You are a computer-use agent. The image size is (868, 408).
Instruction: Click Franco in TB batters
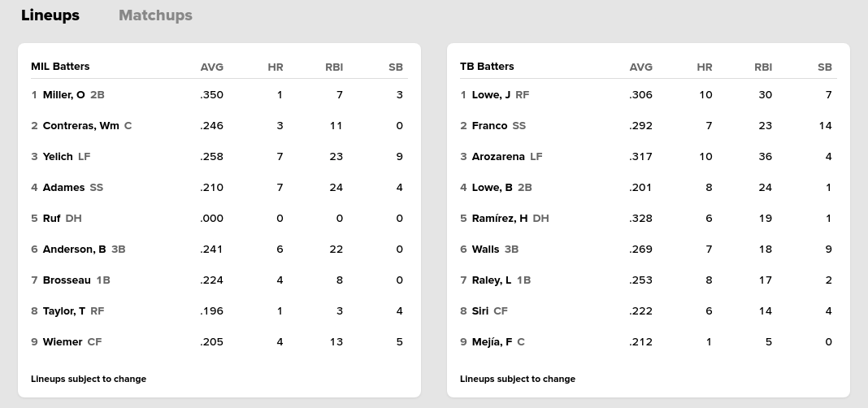point(489,126)
